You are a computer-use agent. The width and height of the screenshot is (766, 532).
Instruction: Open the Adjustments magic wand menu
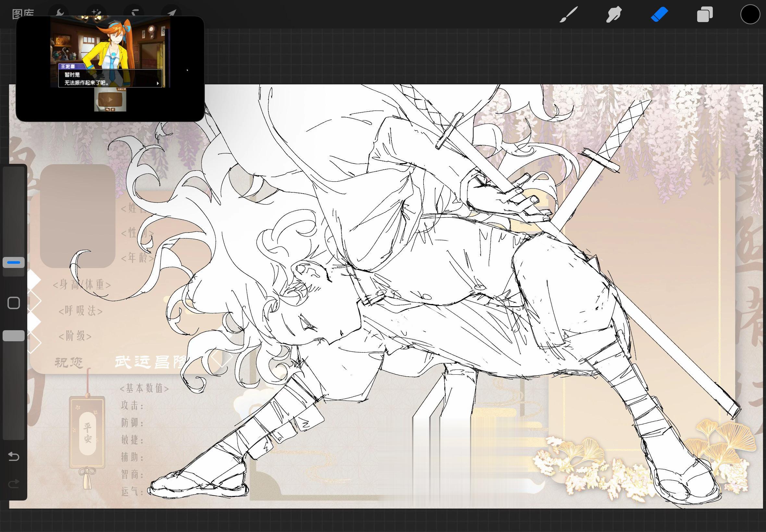click(97, 13)
